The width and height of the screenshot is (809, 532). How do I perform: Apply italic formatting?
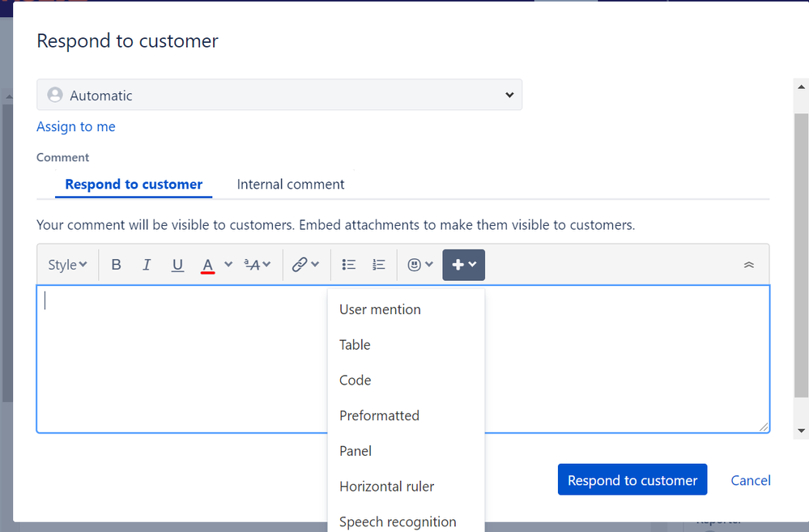147,265
